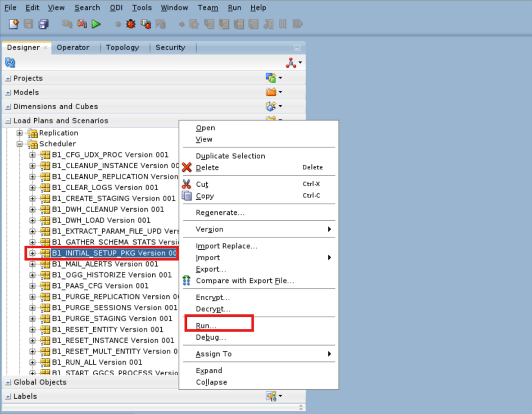Open the File menu

point(10,7)
